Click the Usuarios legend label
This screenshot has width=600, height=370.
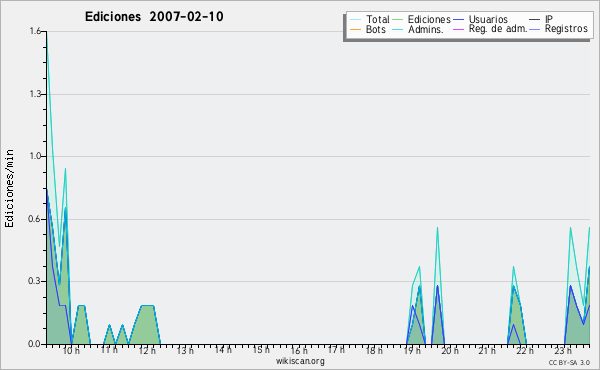(x=488, y=19)
